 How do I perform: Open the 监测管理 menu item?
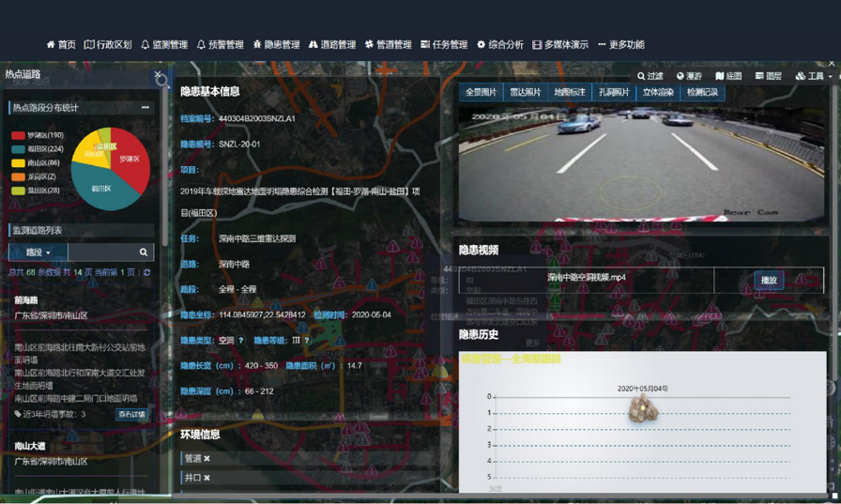click(x=164, y=44)
